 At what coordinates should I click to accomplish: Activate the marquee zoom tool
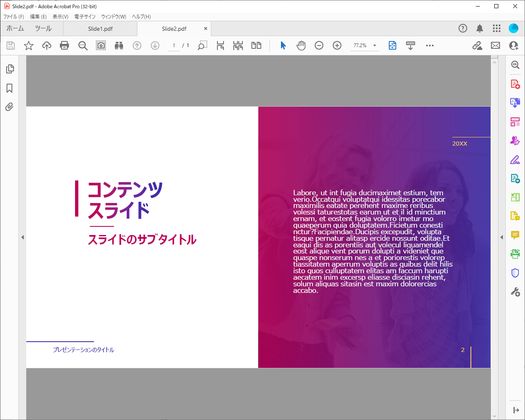tap(202, 46)
